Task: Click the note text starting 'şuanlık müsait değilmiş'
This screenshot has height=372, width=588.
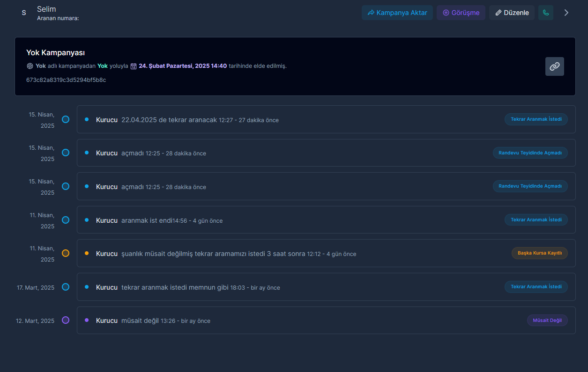Action: click(213, 254)
